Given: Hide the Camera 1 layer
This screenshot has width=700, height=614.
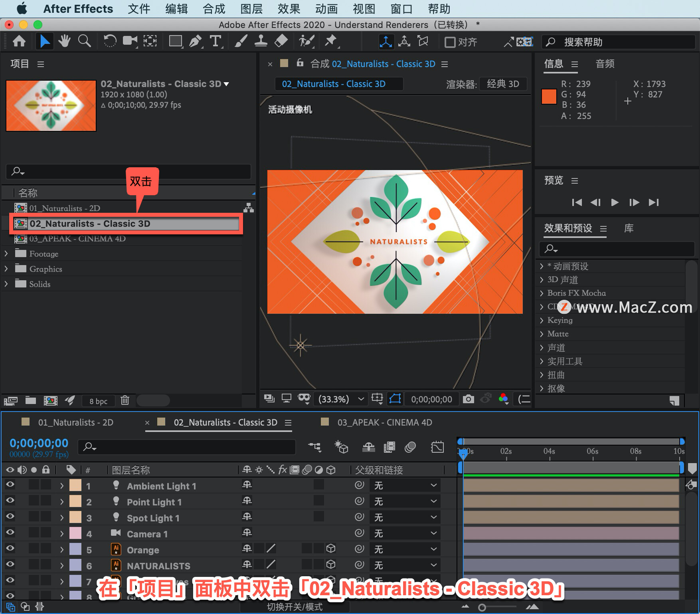Looking at the screenshot, I should click(x=10, y=533).
